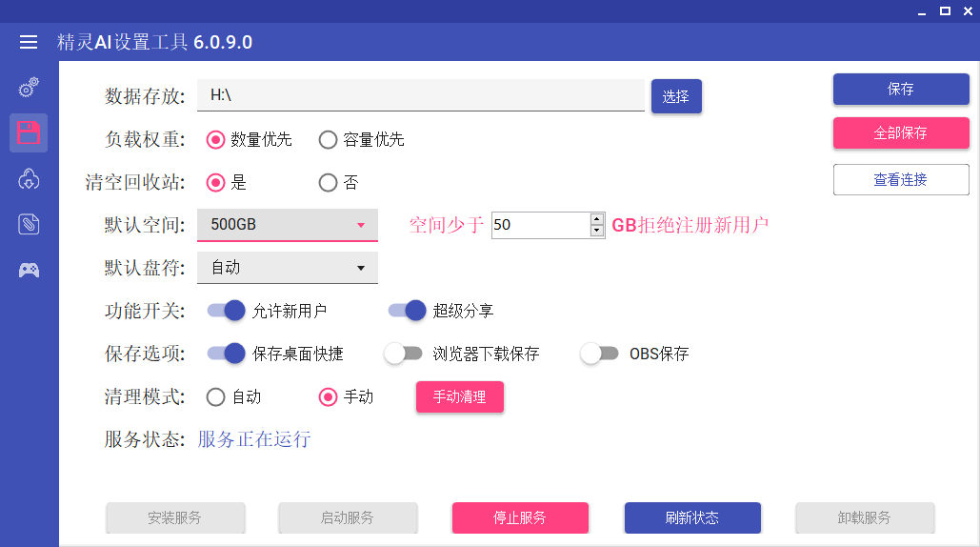The width and height of the screenshot is (980, 547).
Task: Click the 手动清理 button
Action: (459, 397)
